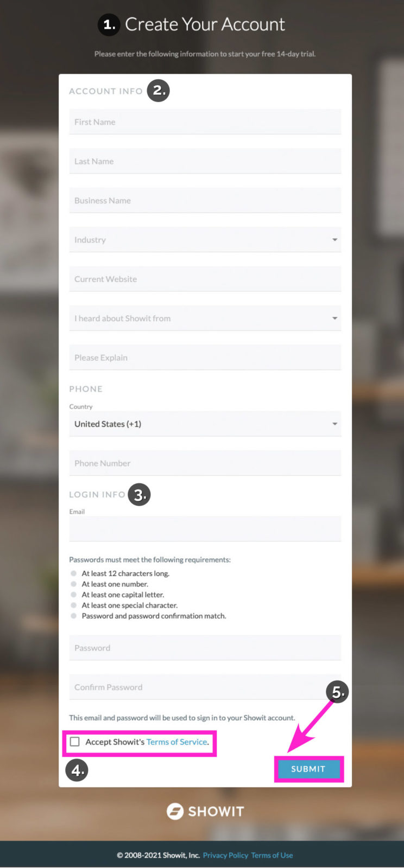Viewport: 404px width, 868px height.
Task: Open the Country dropdown showing United States (+1)
Action: (x=205, y=424)
